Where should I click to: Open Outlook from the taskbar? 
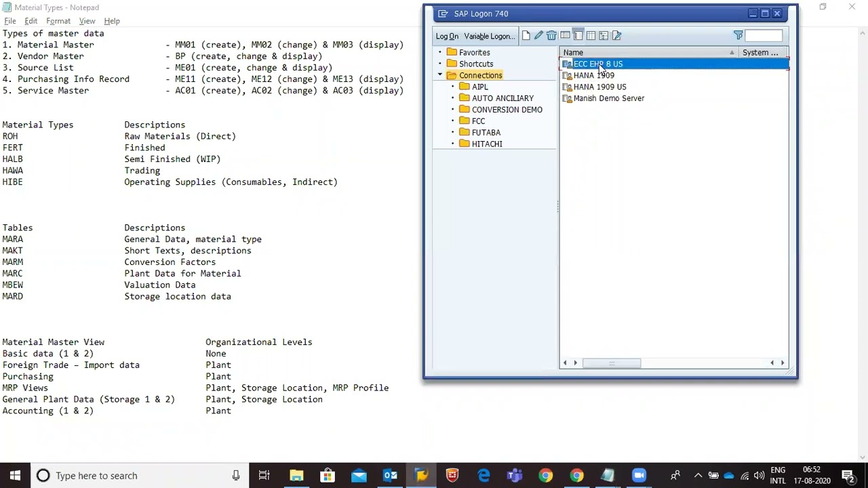pos(390,476)
